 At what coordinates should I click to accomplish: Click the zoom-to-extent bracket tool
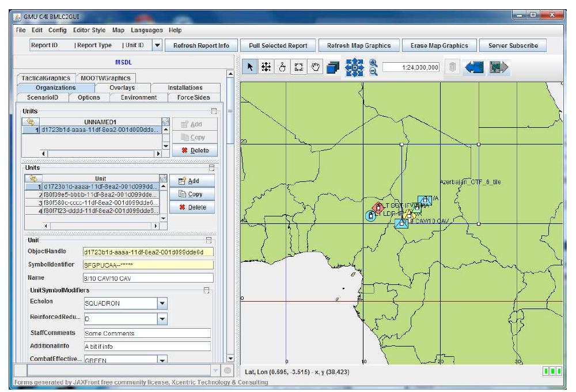click(298, 67)
